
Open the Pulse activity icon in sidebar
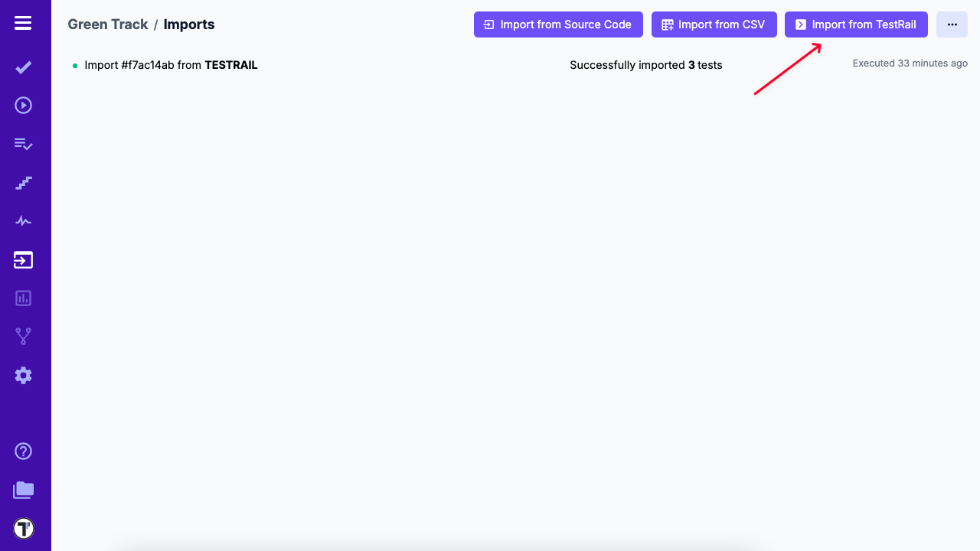(23, 220)
